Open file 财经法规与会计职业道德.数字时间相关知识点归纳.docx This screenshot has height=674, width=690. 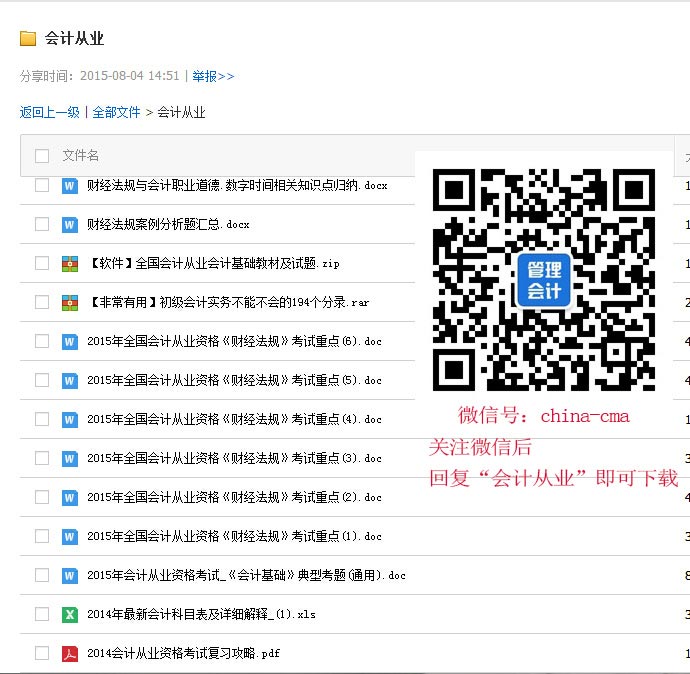click(x=237, y=186)
